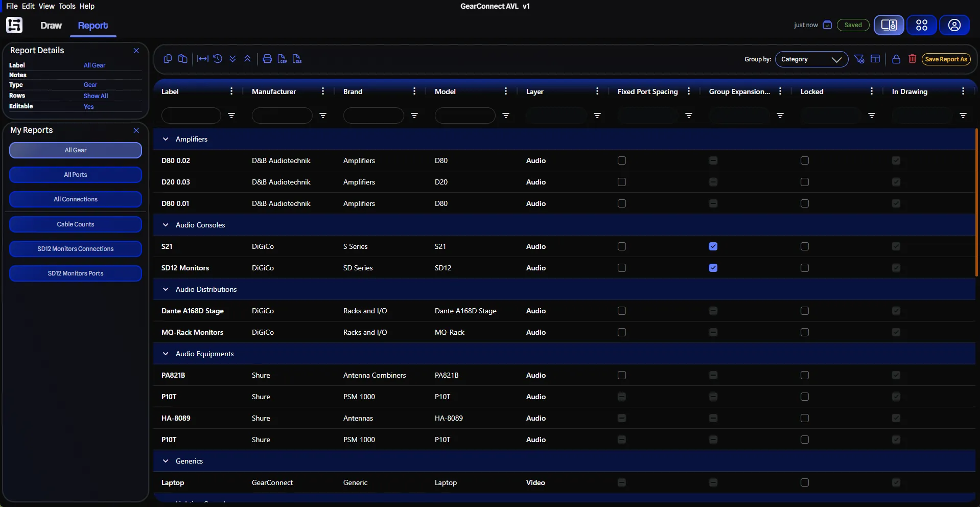Viewport: 980px width, 507px height.
Task: Open the View menu
Action: [46, 6]
